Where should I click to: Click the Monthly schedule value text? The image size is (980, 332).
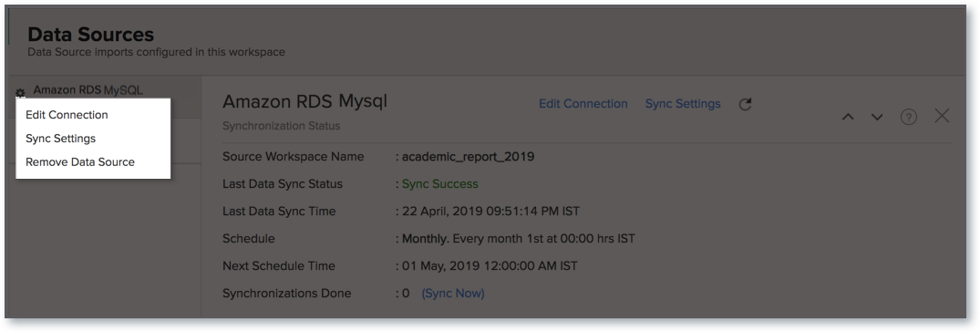(519, 239)
